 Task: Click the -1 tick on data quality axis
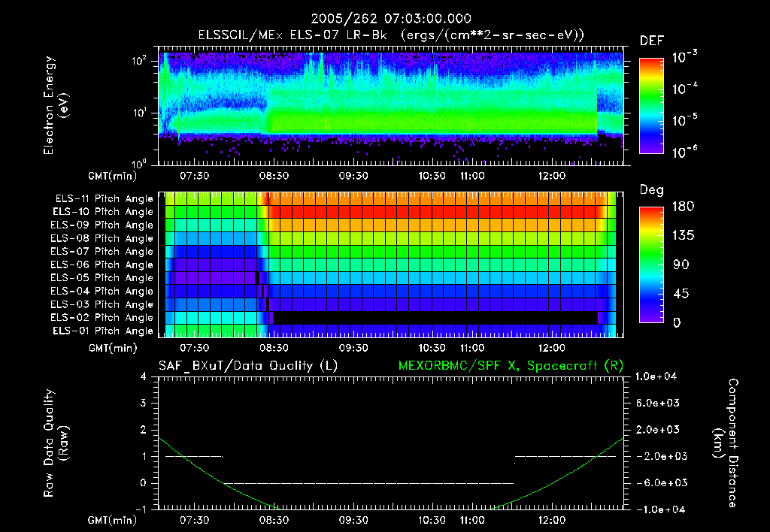141,509
